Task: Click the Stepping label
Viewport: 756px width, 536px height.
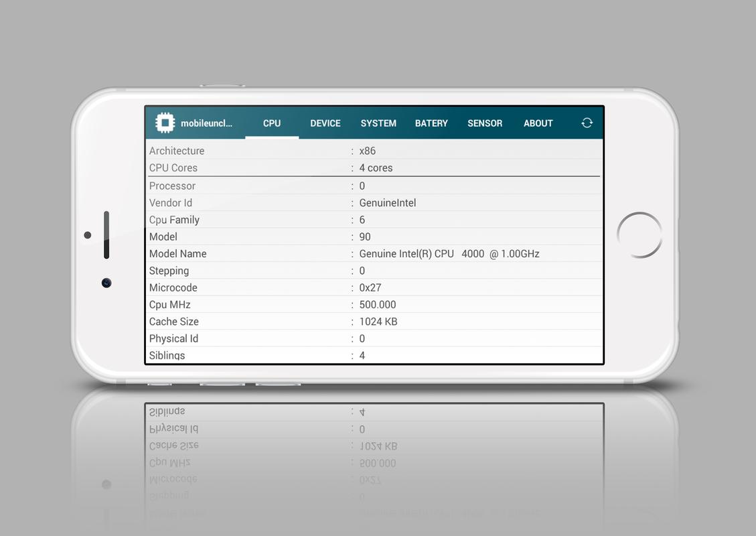Action: pyautogui.click(x=169, y=271)
